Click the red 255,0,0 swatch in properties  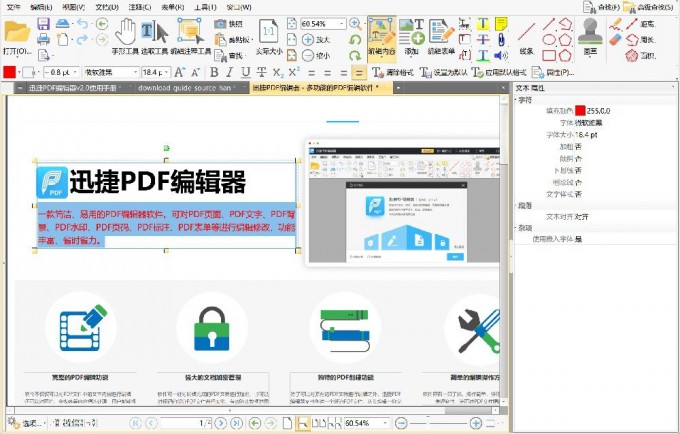click(x=580, y=111)
